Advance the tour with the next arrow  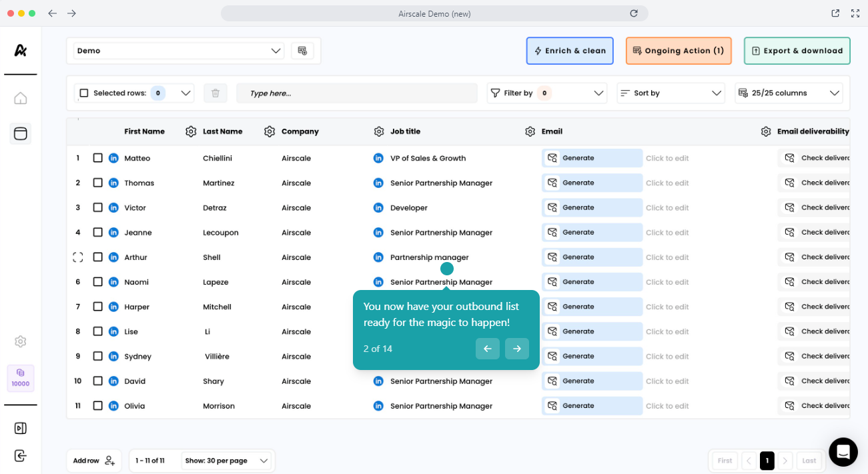[x=517, y=349]
